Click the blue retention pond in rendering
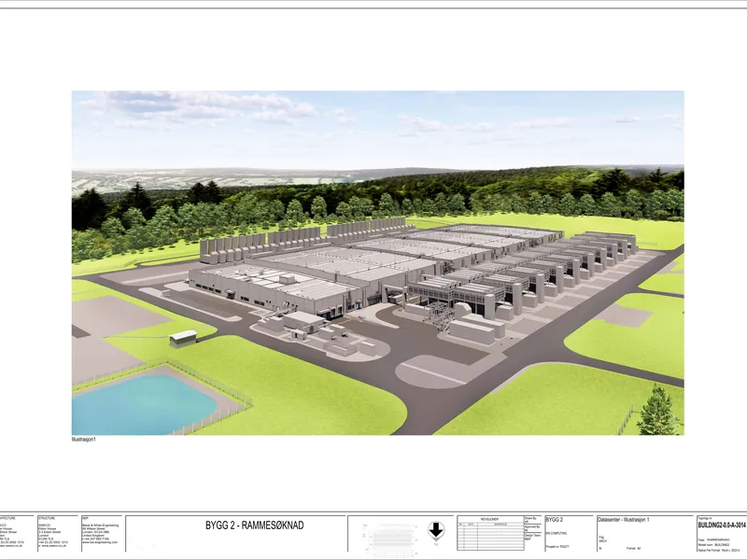This screenshot has width=747, height=560. [142, 405]
